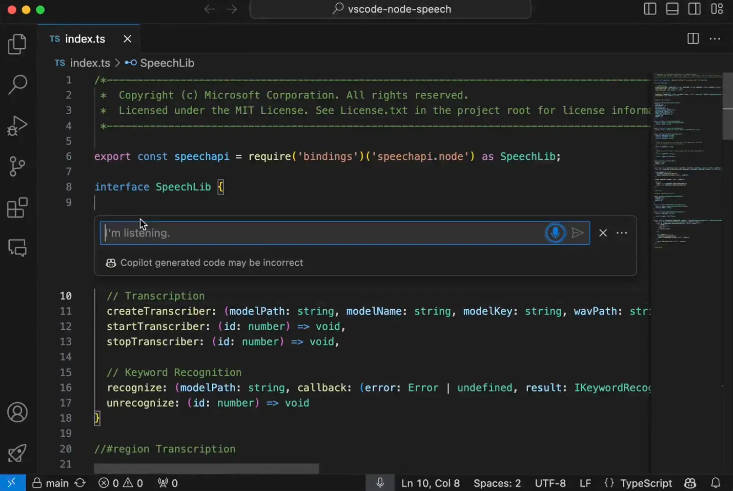Open the Search view in activity bar
Image resolution: width=733 pixels, height=491 pixels.
tap(17, 85)
